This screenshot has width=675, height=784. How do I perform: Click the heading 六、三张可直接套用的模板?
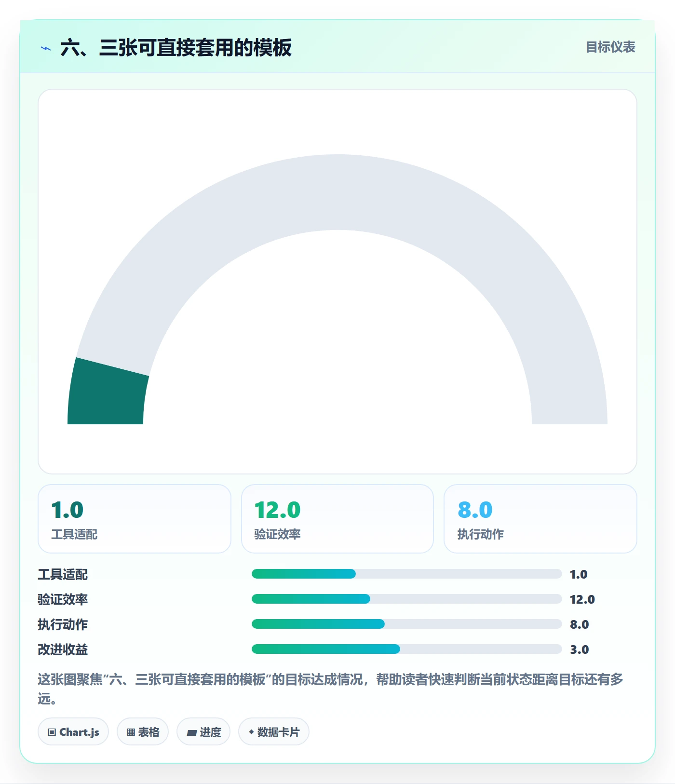176,48
